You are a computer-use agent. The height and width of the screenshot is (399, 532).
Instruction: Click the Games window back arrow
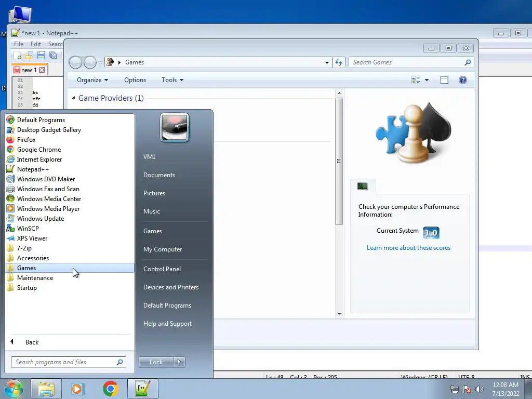[x=75, y=62]
